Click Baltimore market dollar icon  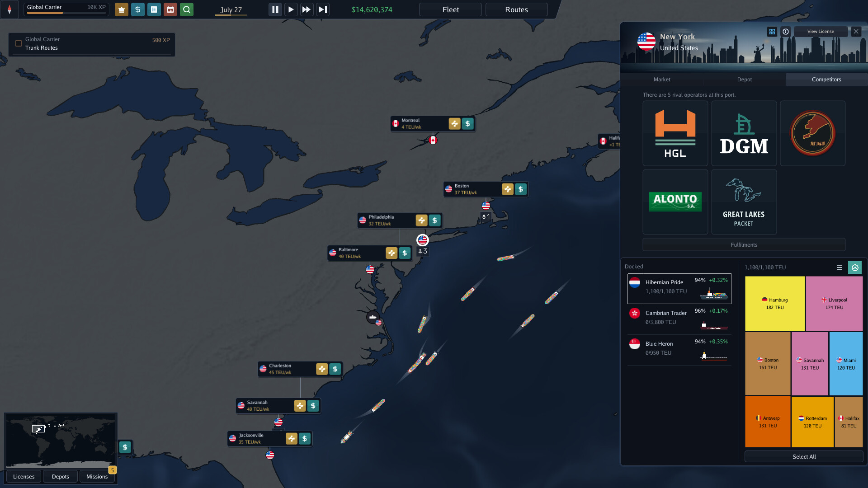coord(405,253)
